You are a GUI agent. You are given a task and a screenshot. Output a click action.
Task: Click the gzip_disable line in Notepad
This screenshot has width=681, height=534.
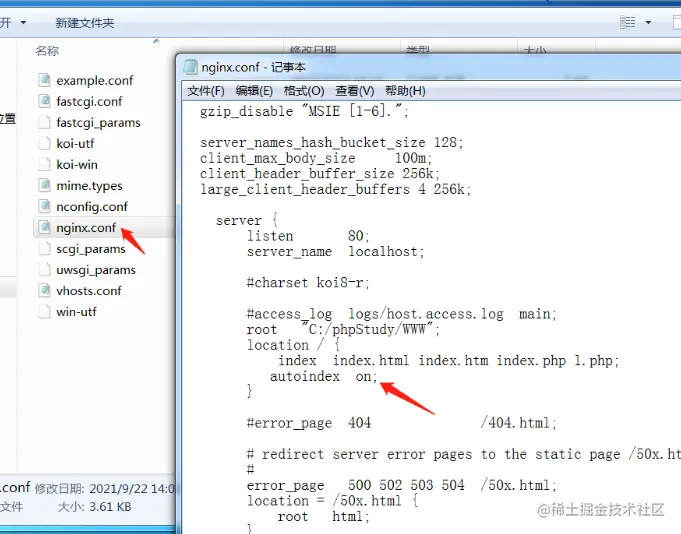(x=304, y=112)
